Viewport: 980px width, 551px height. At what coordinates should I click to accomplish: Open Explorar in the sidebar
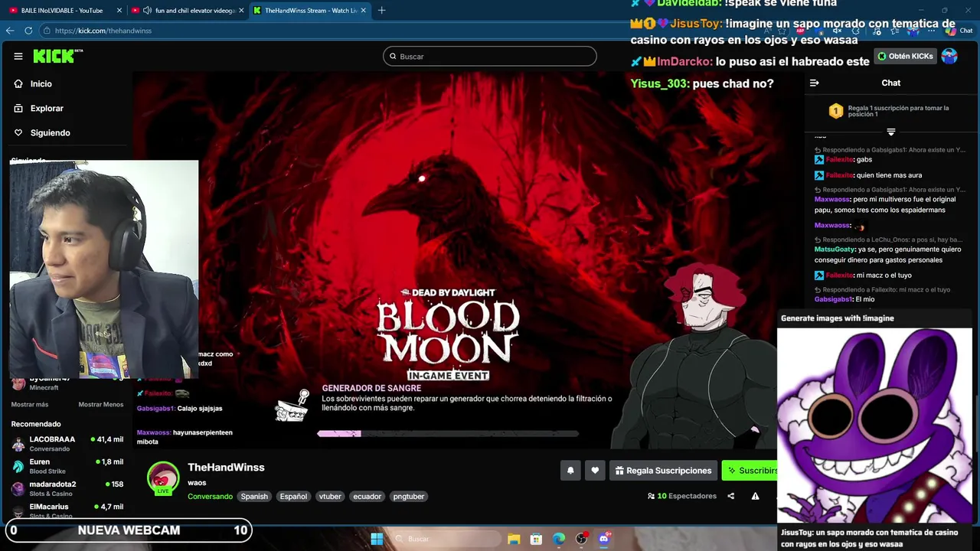pyautogui.click(x=47, y=109)
